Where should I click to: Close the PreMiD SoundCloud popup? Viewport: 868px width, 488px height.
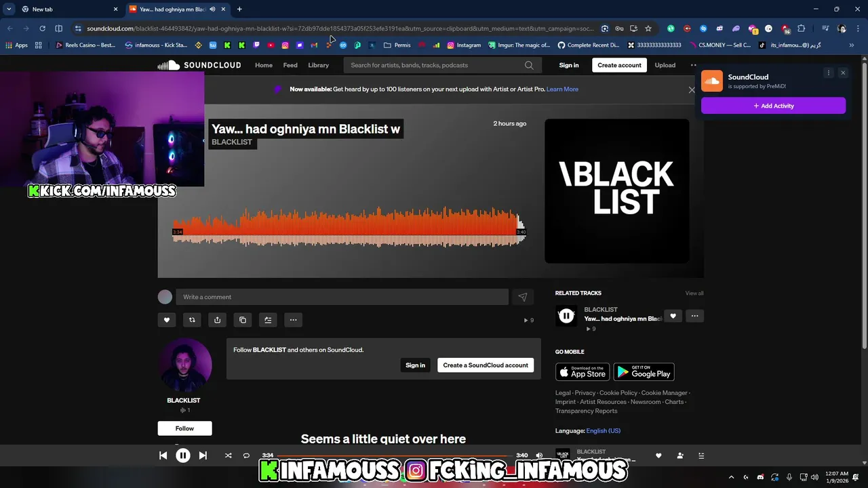click(843, 73)
